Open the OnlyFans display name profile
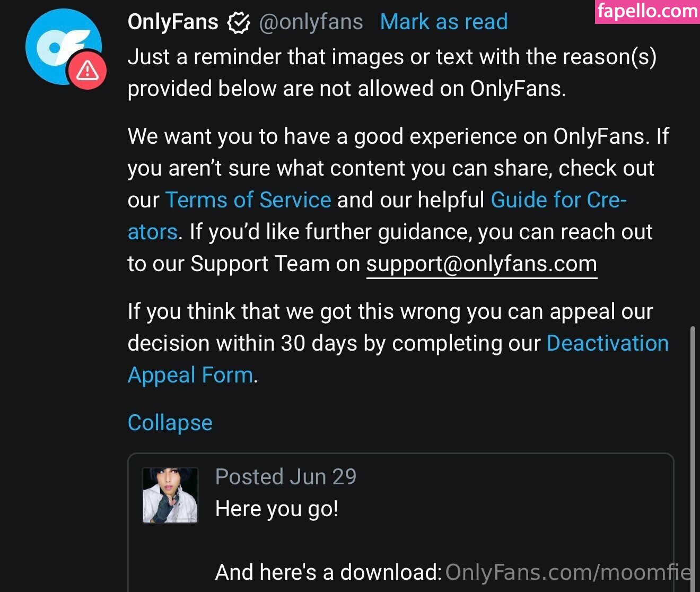Screen dimensions: 700x592 coord(173,22)
